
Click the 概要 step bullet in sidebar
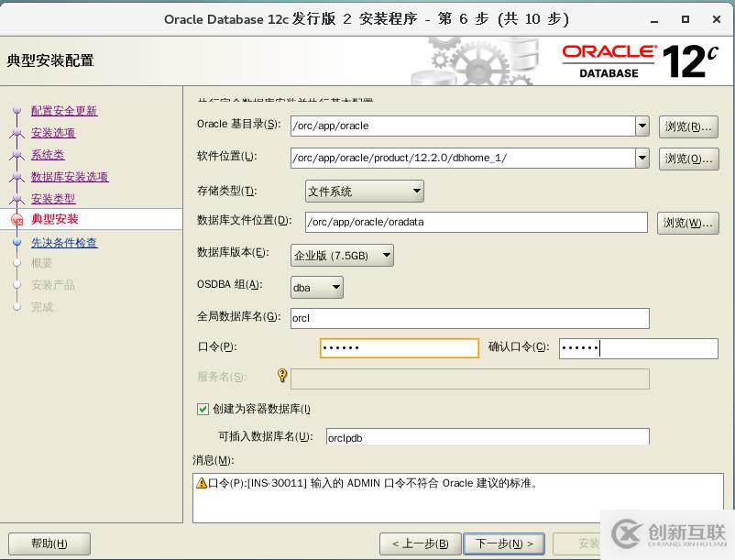[17, 263]
